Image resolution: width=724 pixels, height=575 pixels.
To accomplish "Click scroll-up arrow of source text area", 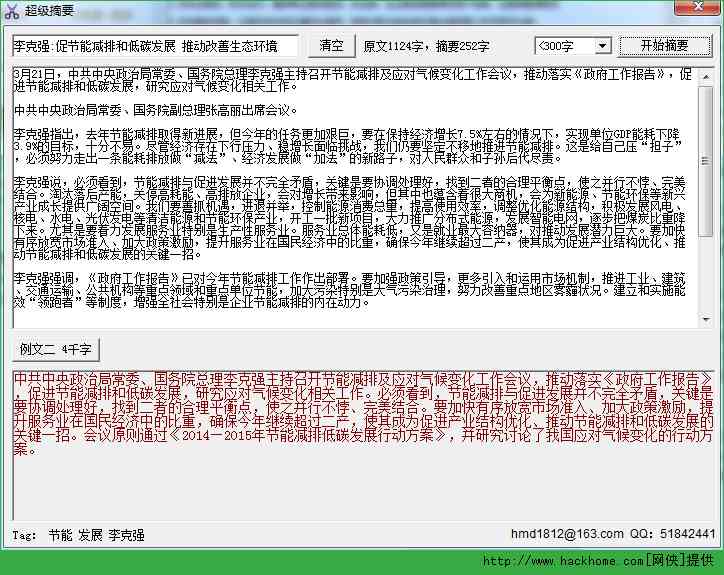I will (x=706, y=77).
